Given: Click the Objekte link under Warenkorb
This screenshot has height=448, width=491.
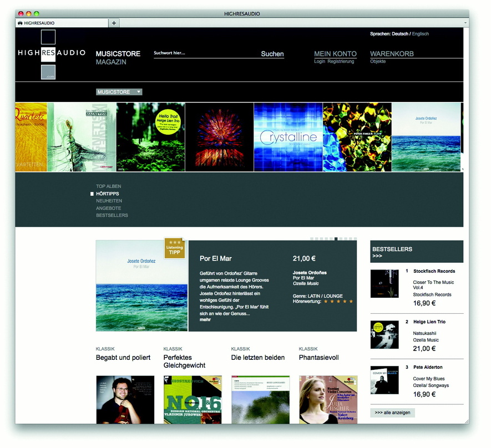Looking at the screenshot, I should (378, 62).
